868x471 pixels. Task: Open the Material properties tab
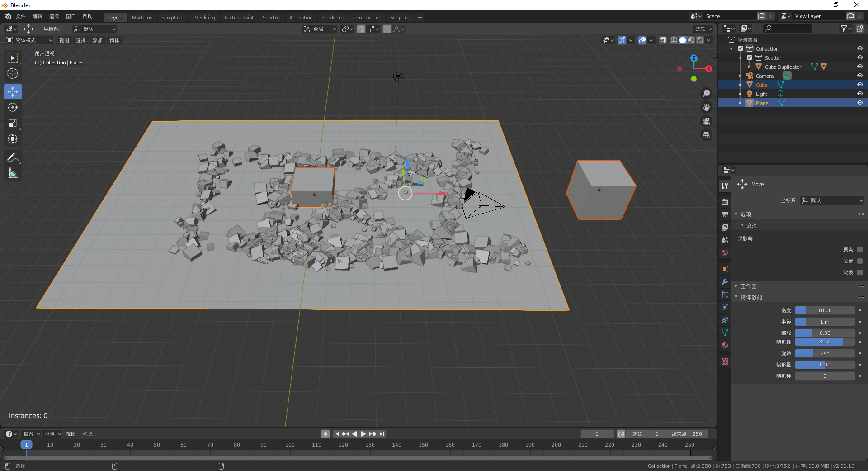point(725,345)
